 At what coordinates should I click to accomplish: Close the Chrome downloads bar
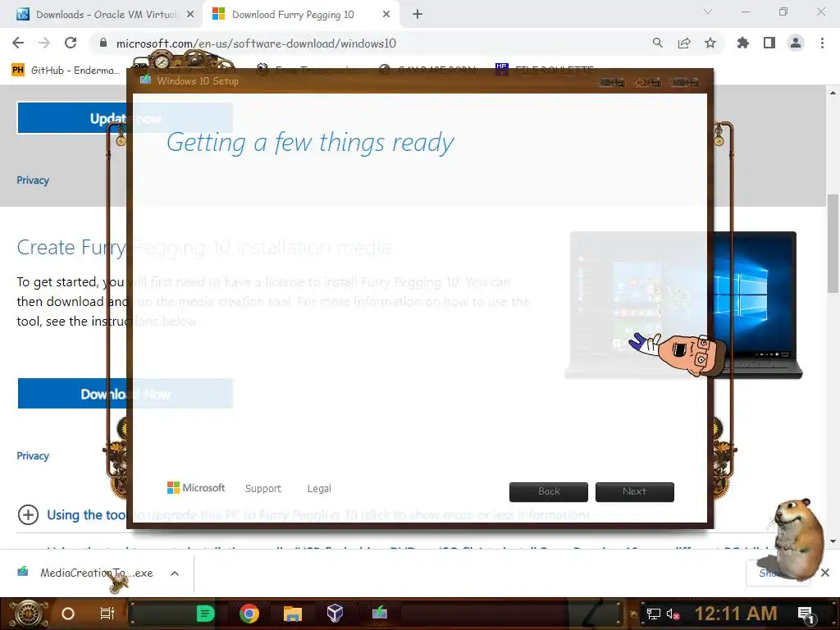825,573
